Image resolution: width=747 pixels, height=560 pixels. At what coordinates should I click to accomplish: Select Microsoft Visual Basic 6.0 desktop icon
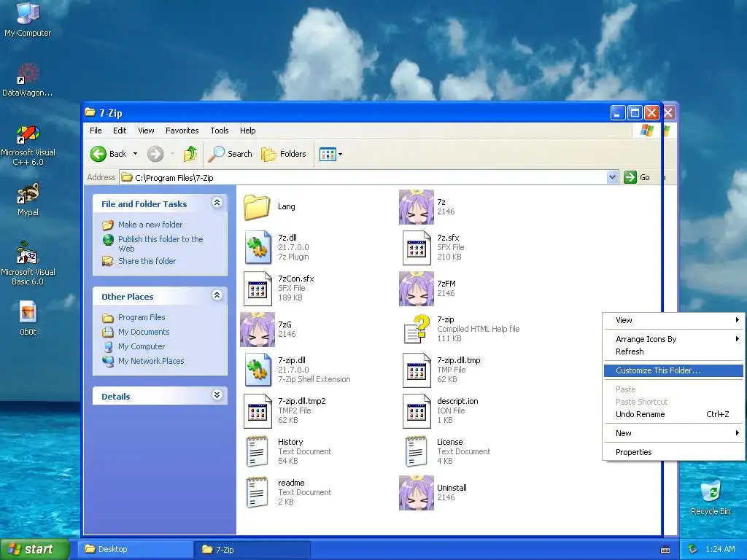tap(28, 264)
